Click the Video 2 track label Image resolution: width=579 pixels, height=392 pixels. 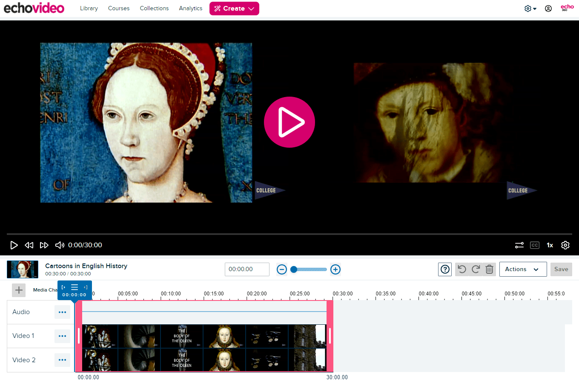24,360
